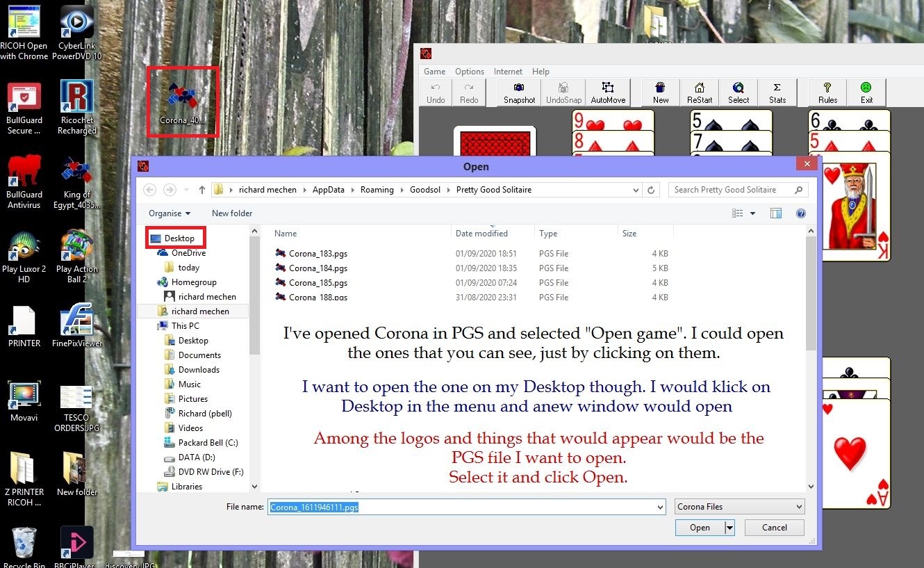Open the Organise dropdown menu

coord(170,213)
